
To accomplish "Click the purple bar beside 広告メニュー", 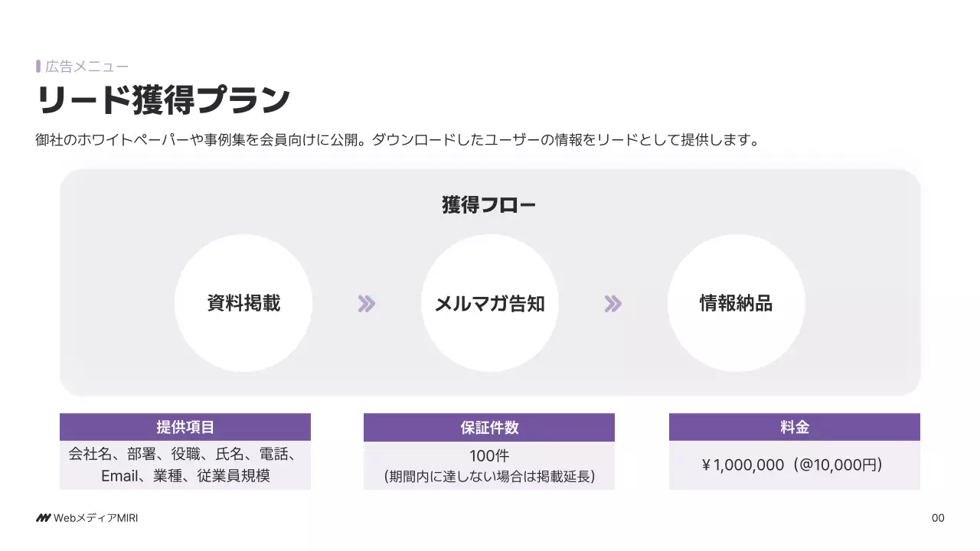I will tap(38, 67).
